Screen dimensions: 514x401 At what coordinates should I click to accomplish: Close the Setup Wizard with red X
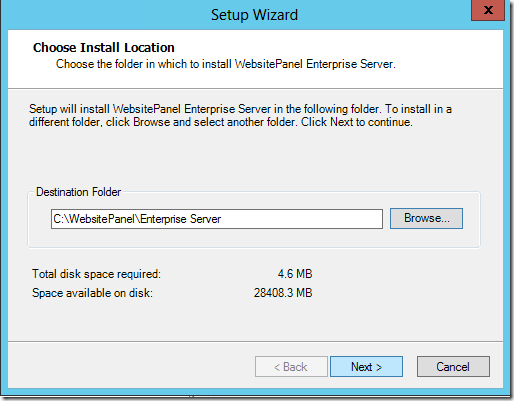pyautogui.click(x=488, y=10)
